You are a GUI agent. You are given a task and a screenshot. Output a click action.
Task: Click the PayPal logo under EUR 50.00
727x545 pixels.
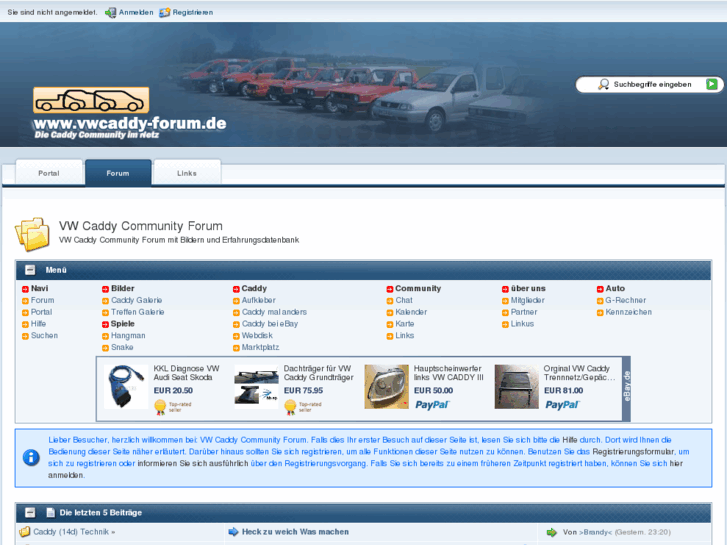click(432, 405)
